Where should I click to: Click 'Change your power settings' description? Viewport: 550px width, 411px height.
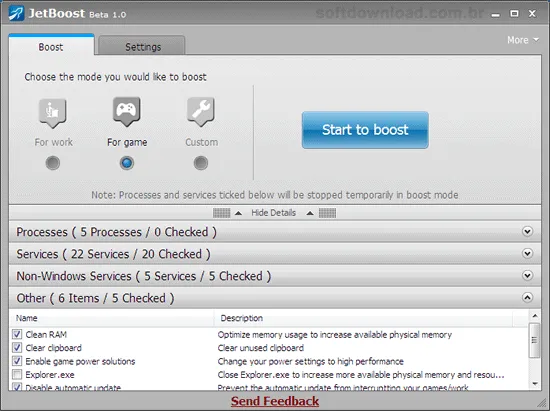click(x=310, y=362)
